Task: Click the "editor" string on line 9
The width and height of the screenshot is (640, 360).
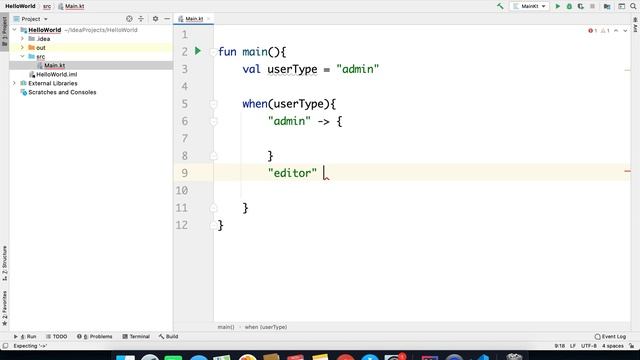Action: 292,173
